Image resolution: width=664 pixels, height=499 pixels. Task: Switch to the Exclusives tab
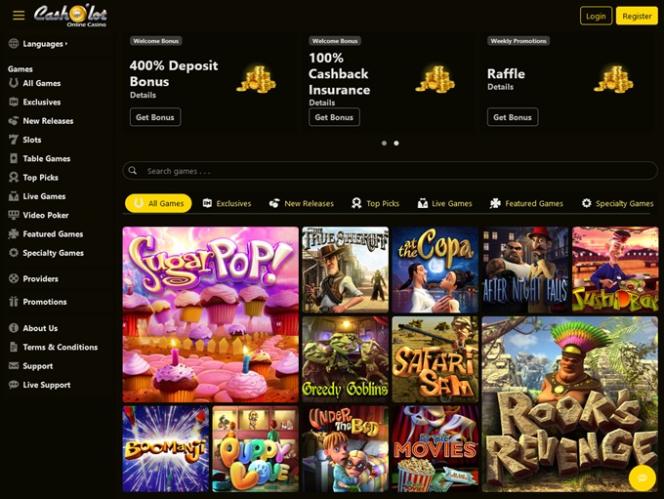point(227,203)
